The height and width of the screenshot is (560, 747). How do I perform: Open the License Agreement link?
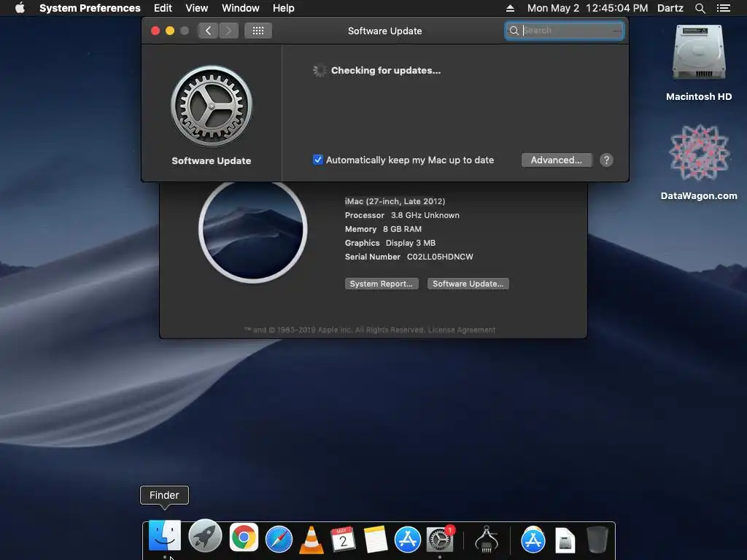point(462,330)
